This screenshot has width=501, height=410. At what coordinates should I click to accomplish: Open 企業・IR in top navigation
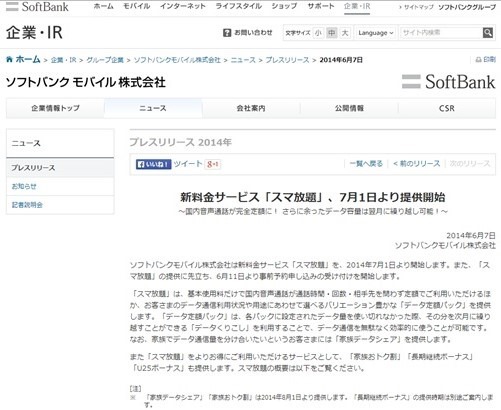click(x=357, y=6)
